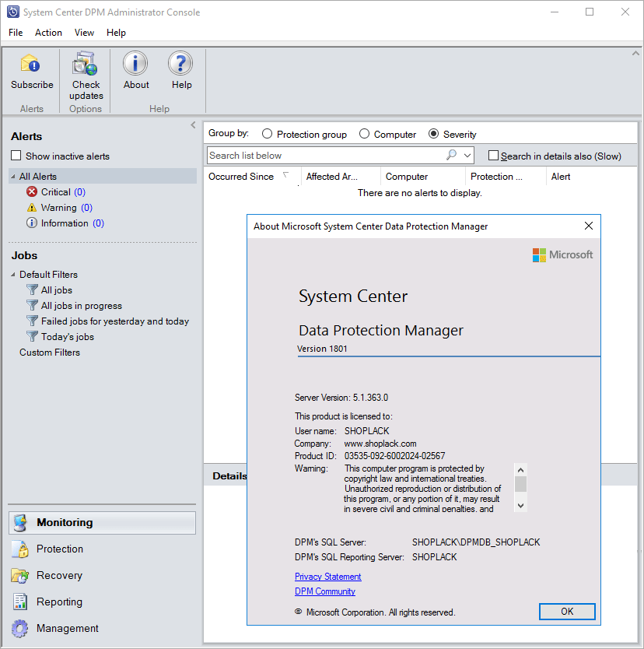Image resolution: width=644 pixels, height=649 pixels.
Task: Click Failed jobs for yesterday and today funnel
Action: pos(32,321)
